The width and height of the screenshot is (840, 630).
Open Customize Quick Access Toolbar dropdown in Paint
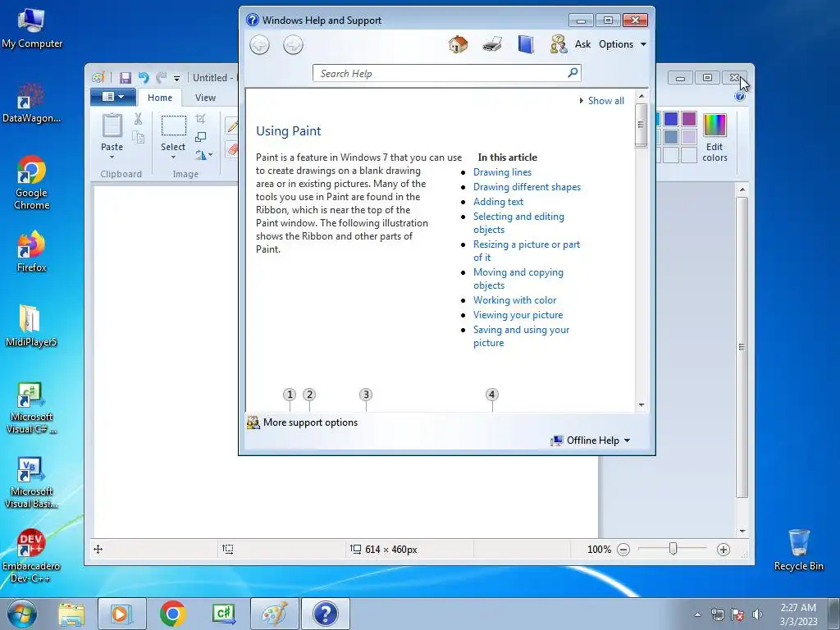click(177, 78)
